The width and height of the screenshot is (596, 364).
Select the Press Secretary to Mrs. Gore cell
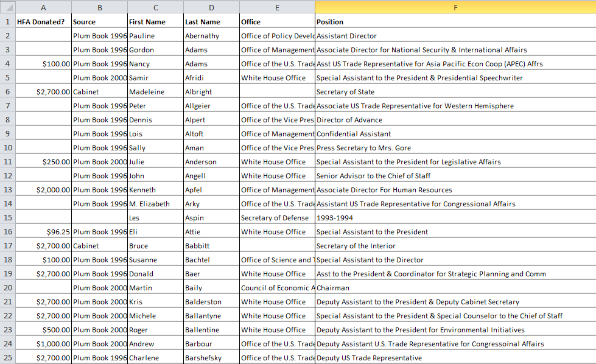[x=455, y=148]
